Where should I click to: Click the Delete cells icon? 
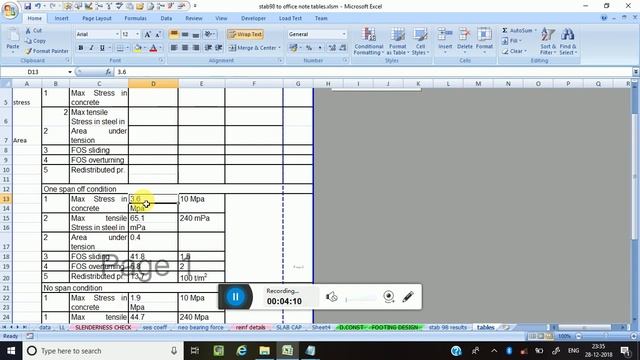464,35
